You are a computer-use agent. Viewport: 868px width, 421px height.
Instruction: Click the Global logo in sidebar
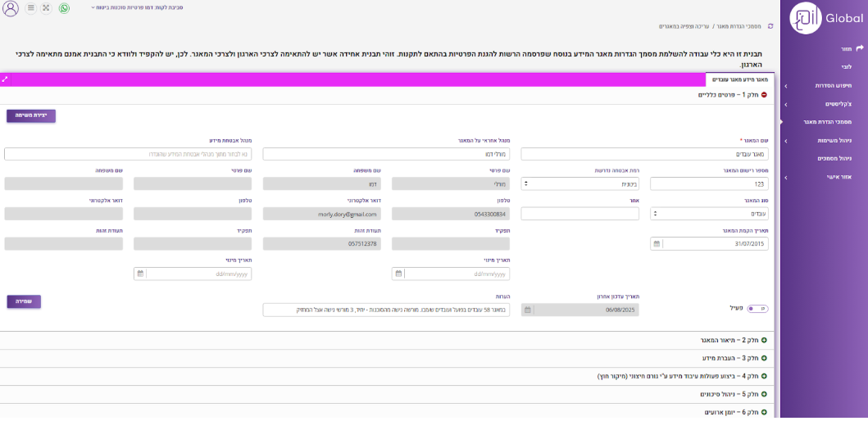(x=824, y=18)
